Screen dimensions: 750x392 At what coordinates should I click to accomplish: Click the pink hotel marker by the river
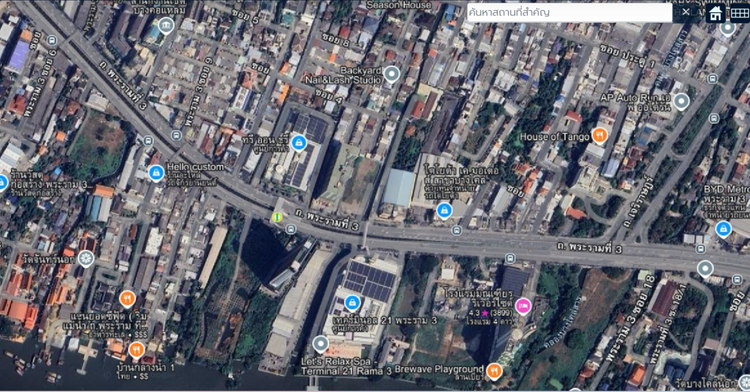click(x=522, y=305)
